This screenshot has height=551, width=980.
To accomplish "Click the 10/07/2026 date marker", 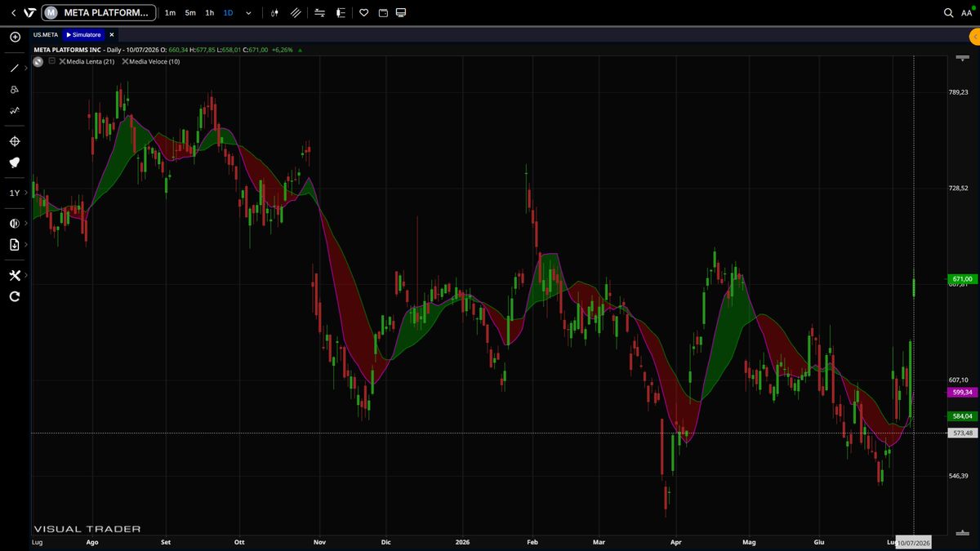I will [914, 543].
